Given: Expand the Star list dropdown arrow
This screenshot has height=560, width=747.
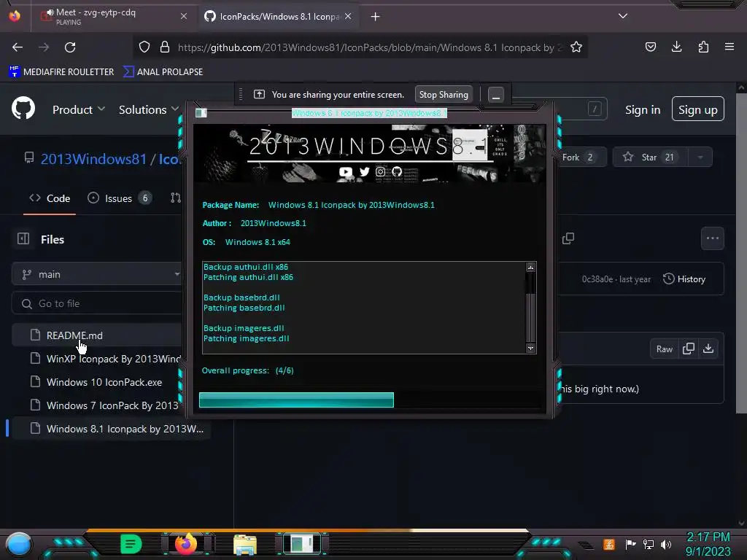Looking at the screenshot, I should coord(700,157).
